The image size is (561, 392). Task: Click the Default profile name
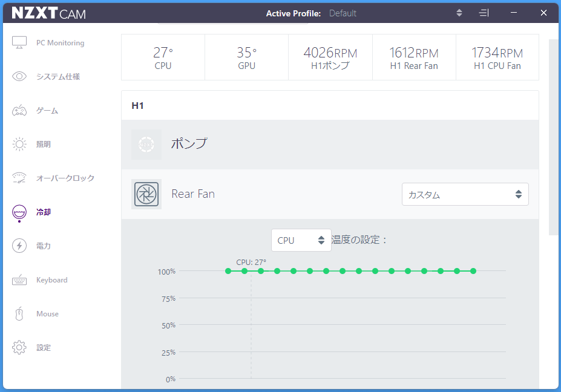(343, 13)
